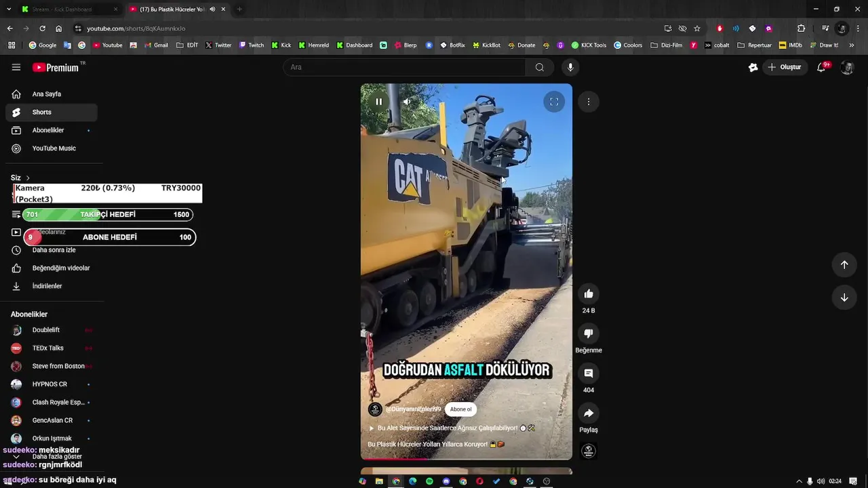This screenshot has width=868, height=488.
Task: Open the Twitch bookmark
Action: pos(251,45)
